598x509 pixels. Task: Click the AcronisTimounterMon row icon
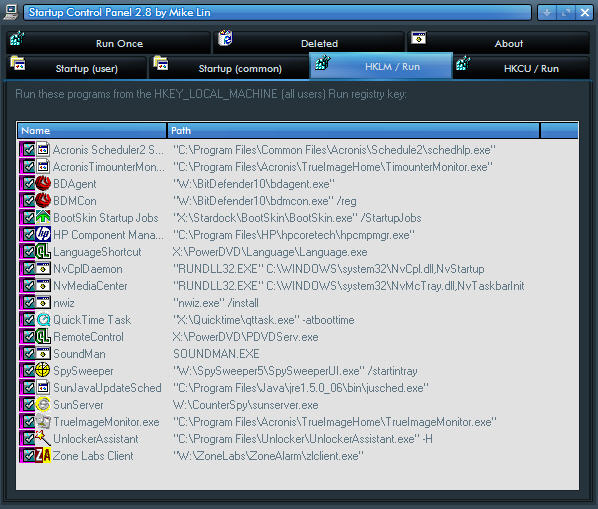(x=43, y=167)
